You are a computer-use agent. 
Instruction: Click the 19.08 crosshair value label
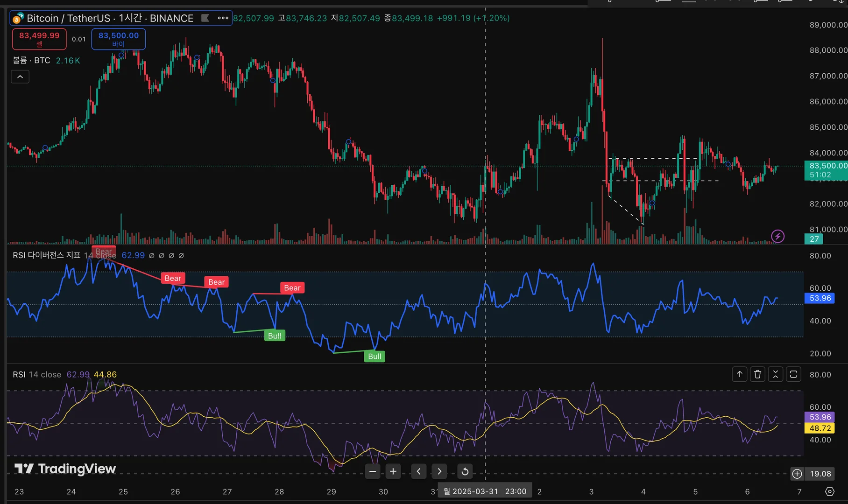click(x=820, y=474)
